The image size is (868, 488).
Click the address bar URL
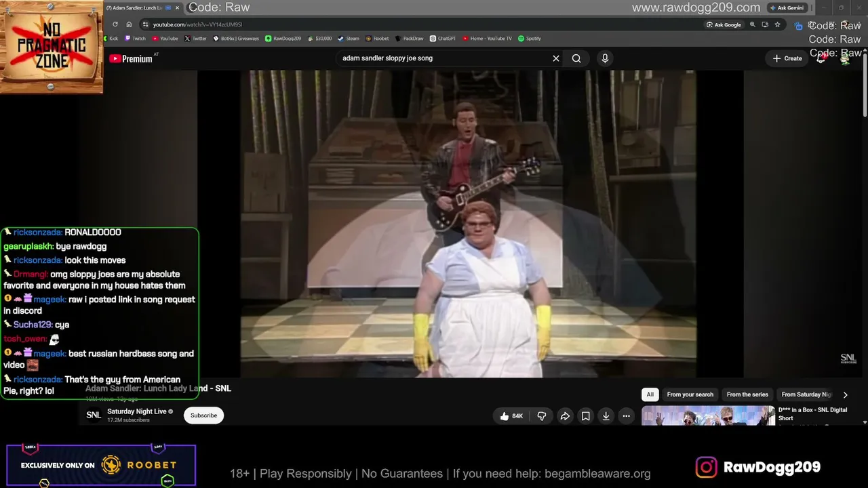pyautogui.click(x=197, y=24)
